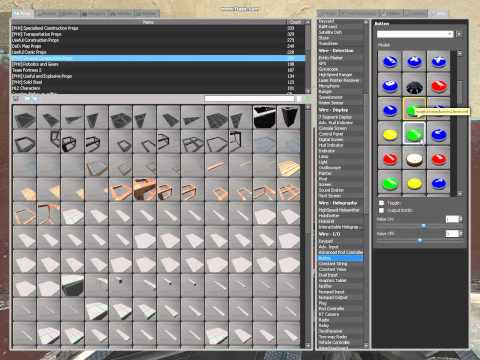Viewport: 480px width, 360px height.
Task: Spawn the solid black box prop thumbnail
Action: tap(265, 117)
